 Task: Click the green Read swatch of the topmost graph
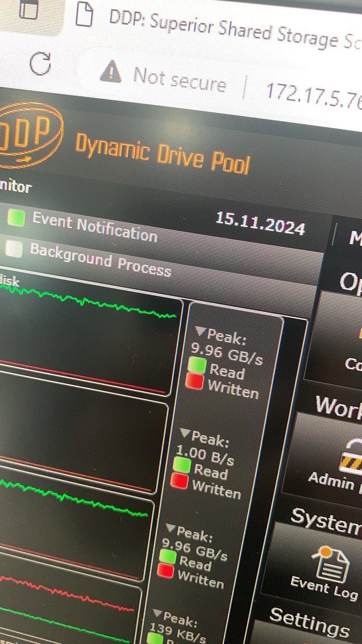tap(198, 365)
